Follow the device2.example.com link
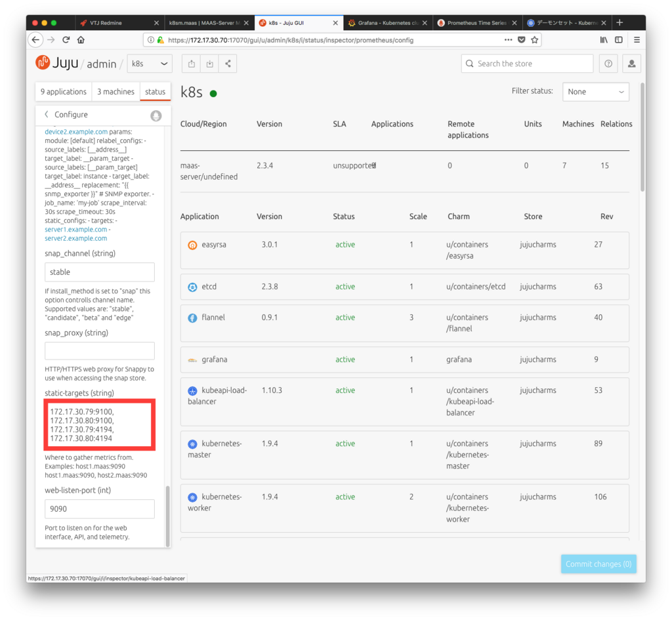The width and height of the screenshot is (672, 620). coord(76,131)
